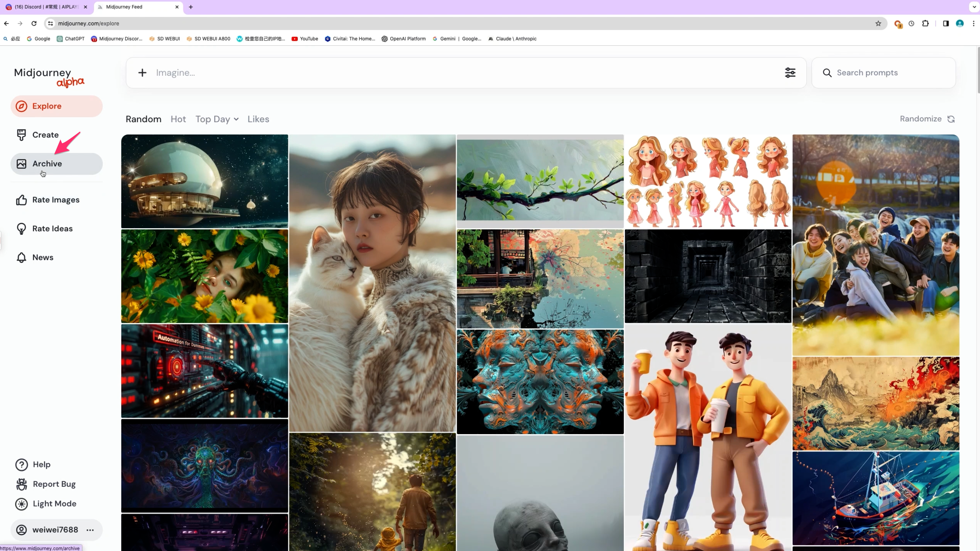This screenshot has width=980, height=551.
Task: Open the YouTube bookmark
Action: [305, 39]
